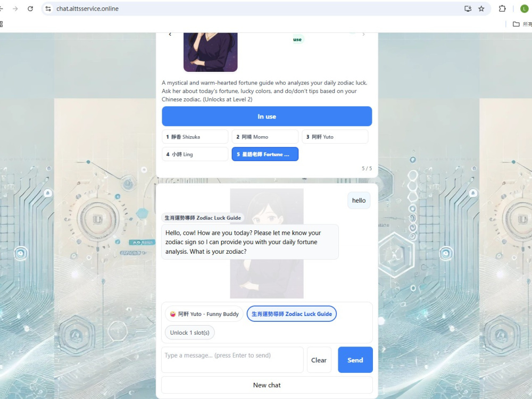Image resolution: width=532 pixels, height=399 pixels.
Task: Start a New chat
Action: tap(267, 385)
